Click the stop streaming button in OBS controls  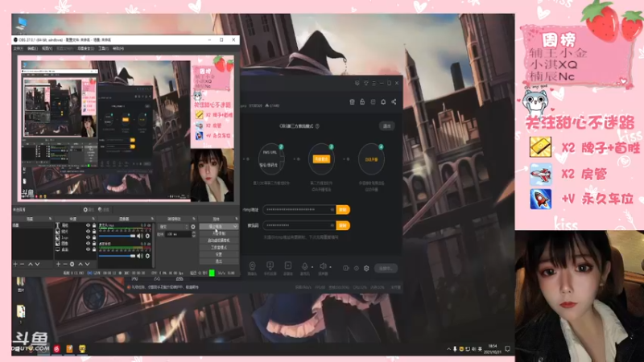click(216, 227)
